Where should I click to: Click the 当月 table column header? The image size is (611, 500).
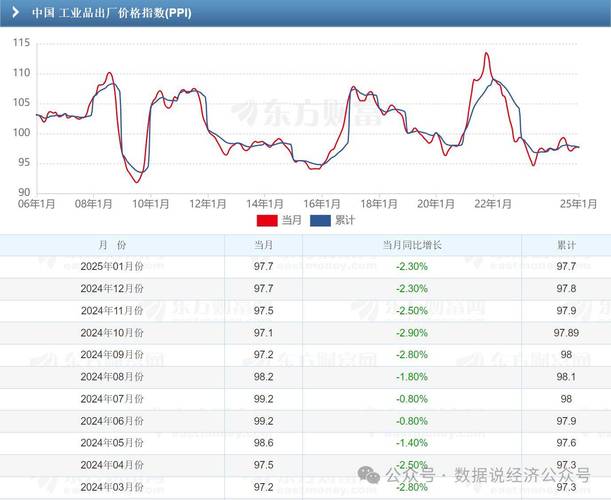point(263,245)
